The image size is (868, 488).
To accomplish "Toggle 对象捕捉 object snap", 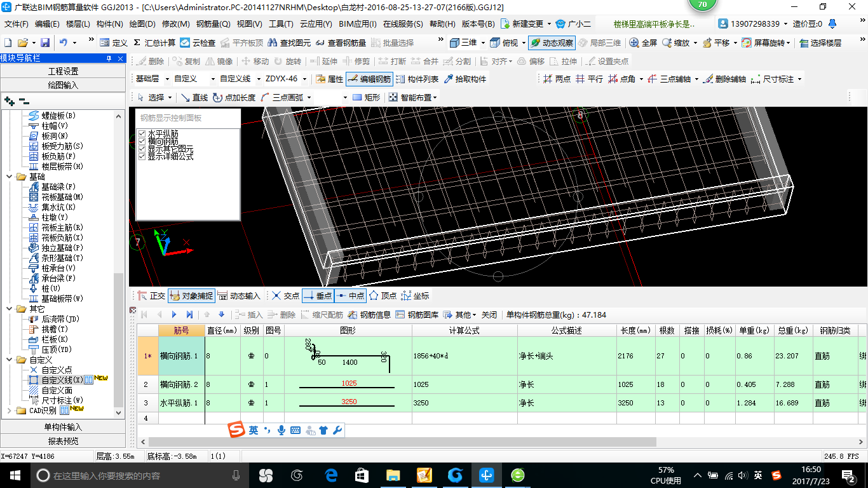I will [x=191, y=295].
